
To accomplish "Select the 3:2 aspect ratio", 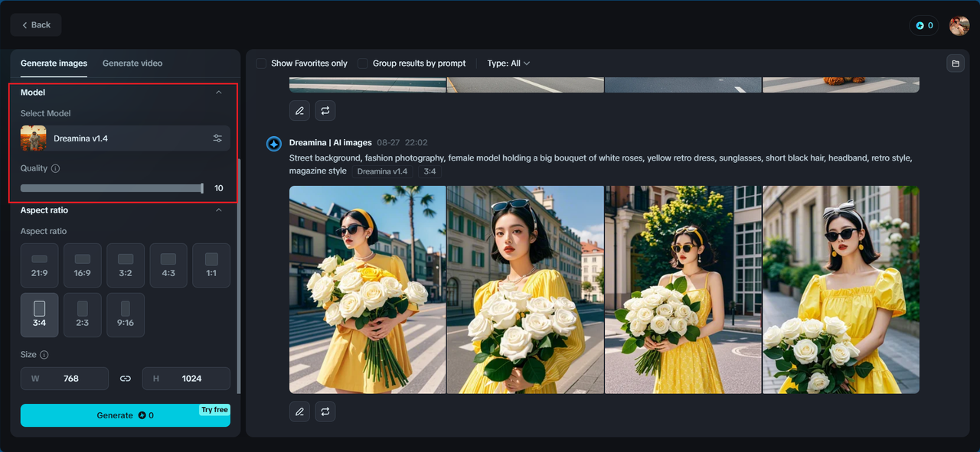I will 126,265.
